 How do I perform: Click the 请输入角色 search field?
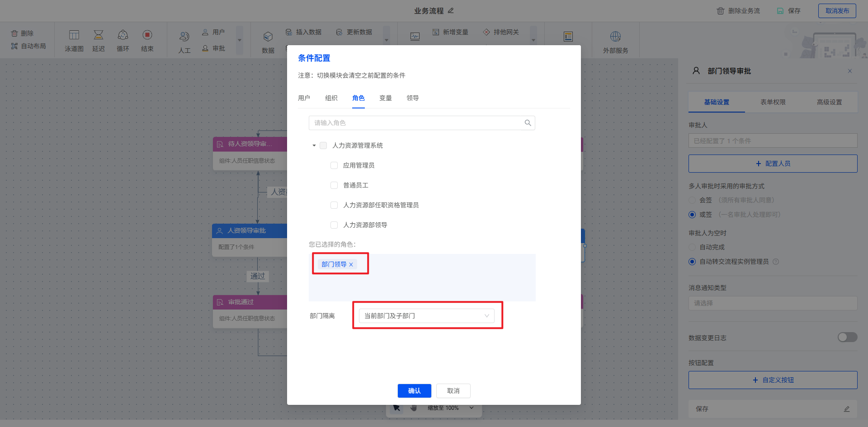(x=416, y=123)
